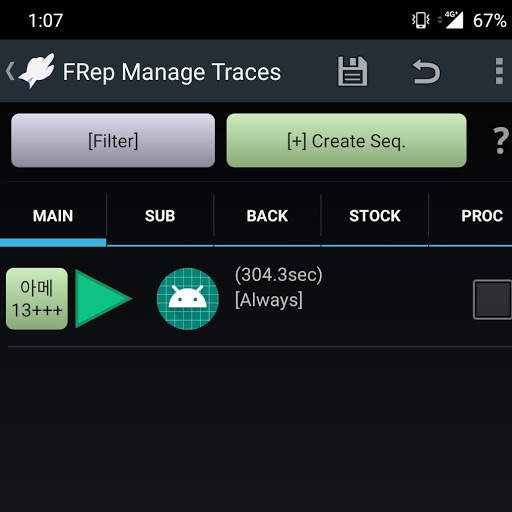This screenshot has width=512, height=512.
Task: Select the PROC tab
Action: click(x=482, y=216)
